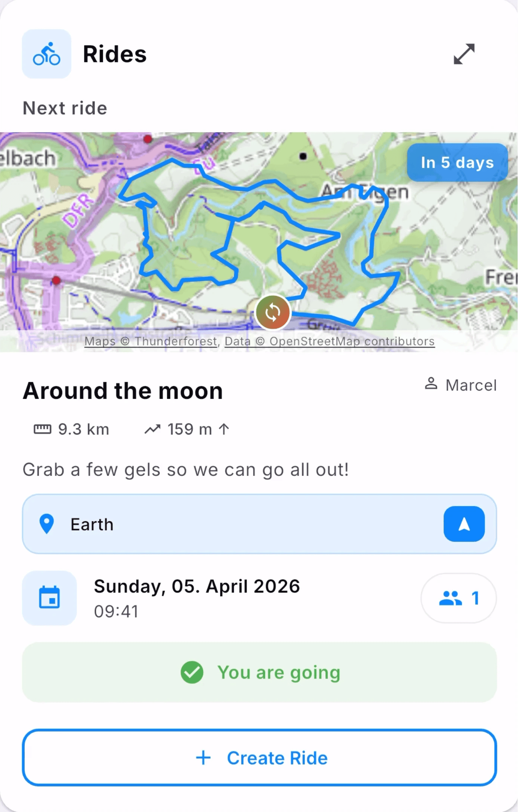The width and height of the screenshot is (518, 812).
Task: Tap the reverse route icon on the map
Action: click(x=272, y=312)
